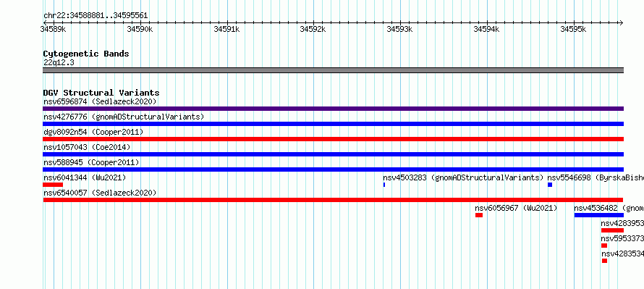The image size is (644, 289).
Task: Open the nsv6540057 (Sedlazeck2020) label
Action: (x=100, y=193)
